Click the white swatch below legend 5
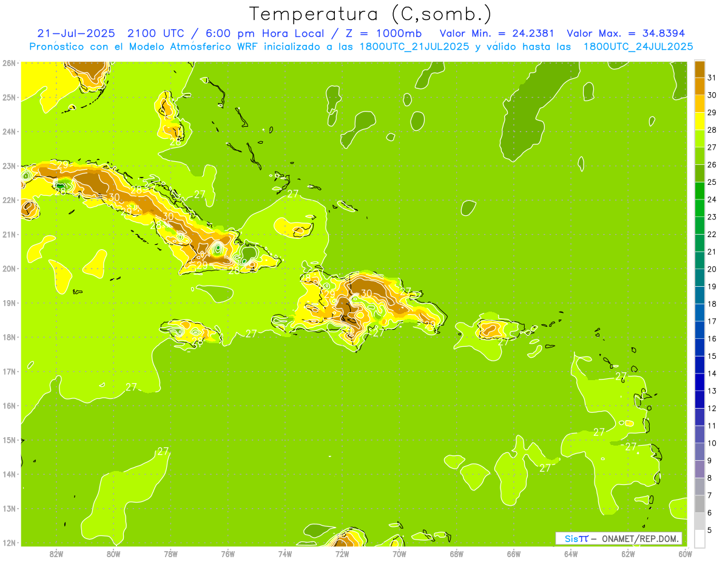Image resolution: width=728 pixels, height=562 pixels. [699, 538]
